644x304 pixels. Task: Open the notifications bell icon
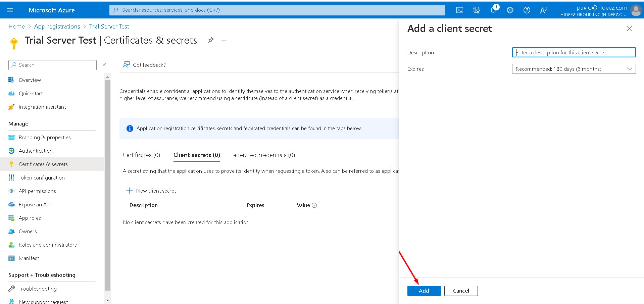(x=493, y=10)
